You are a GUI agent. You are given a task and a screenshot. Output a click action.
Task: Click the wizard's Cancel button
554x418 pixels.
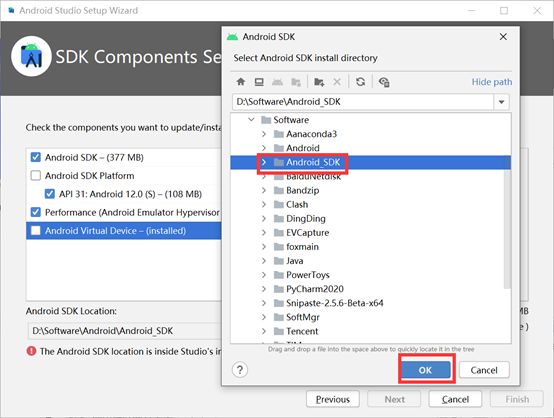455,399
